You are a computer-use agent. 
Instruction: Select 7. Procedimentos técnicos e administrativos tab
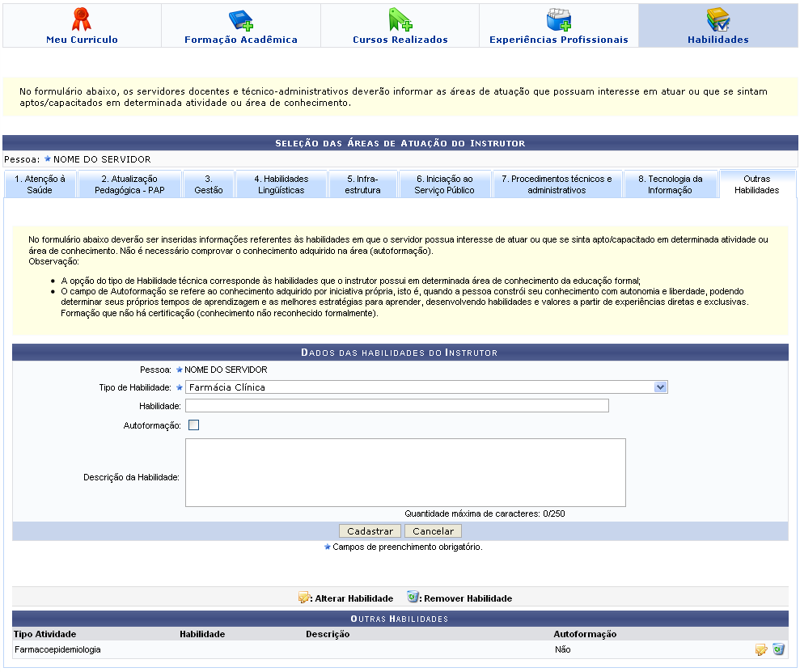tap(557, 184)
